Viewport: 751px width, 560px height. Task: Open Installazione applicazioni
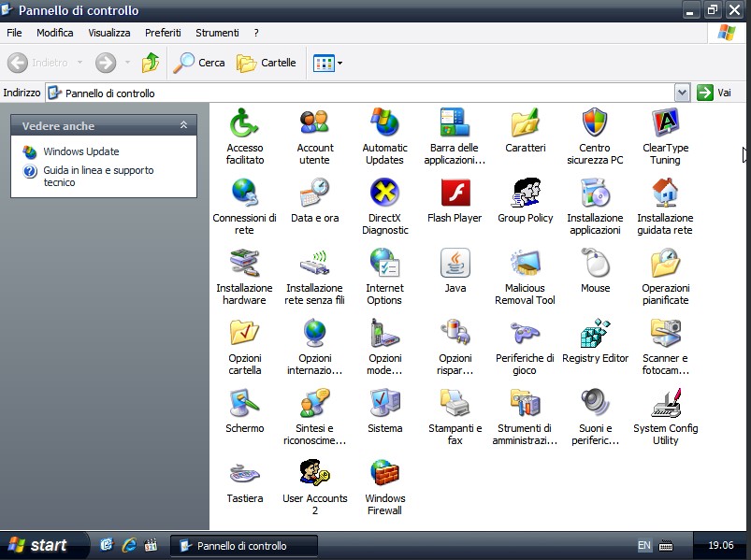pos(595,207)
